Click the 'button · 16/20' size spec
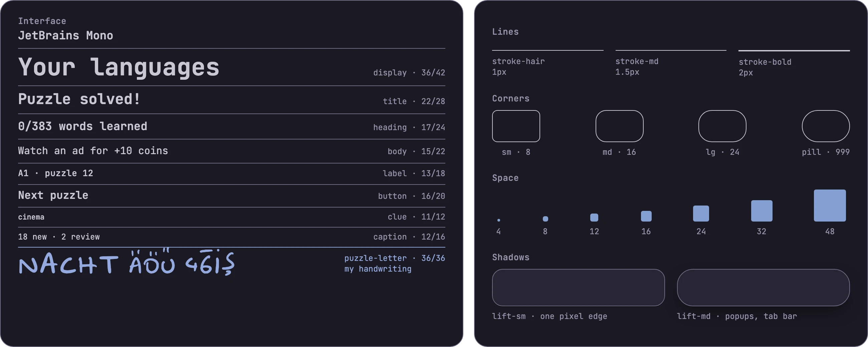Viewport: 868px width, 347px height. tap(411, 196)
